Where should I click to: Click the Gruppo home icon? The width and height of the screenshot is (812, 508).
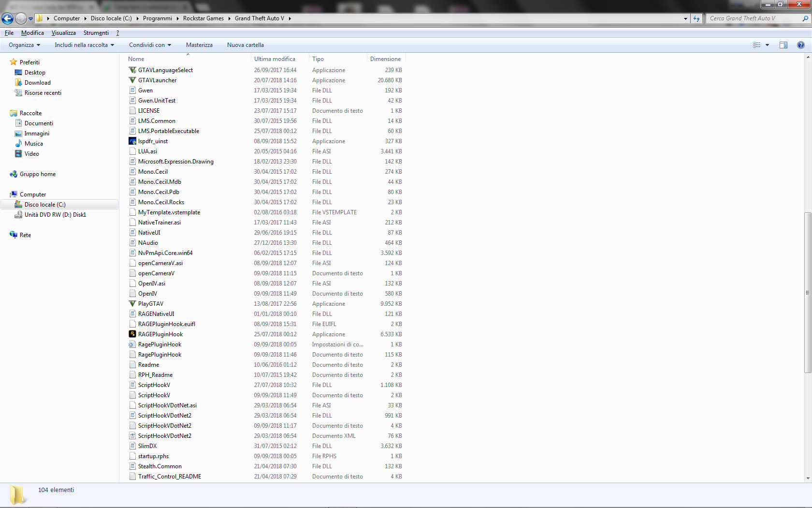click(14, 174)
